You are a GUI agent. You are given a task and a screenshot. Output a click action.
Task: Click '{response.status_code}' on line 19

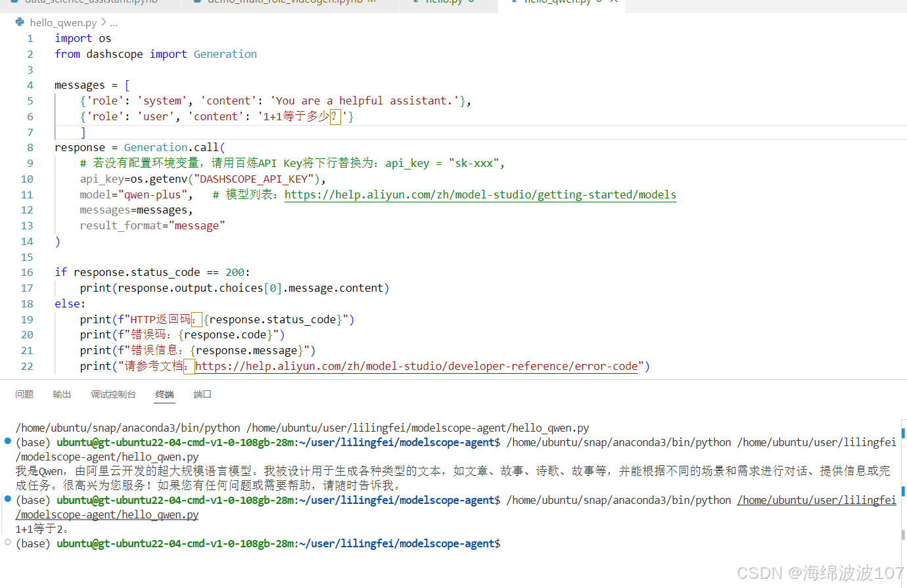[x=273, y=319]
